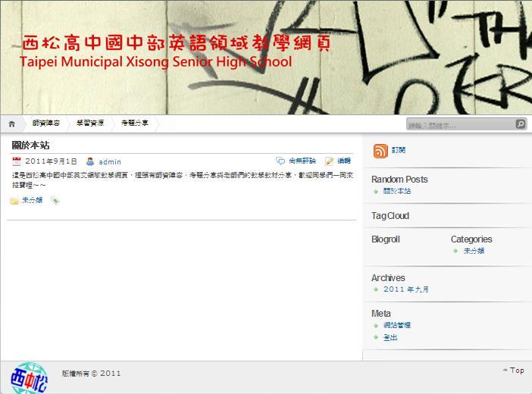Open the 考題分享 menu item

click(135, 123)
